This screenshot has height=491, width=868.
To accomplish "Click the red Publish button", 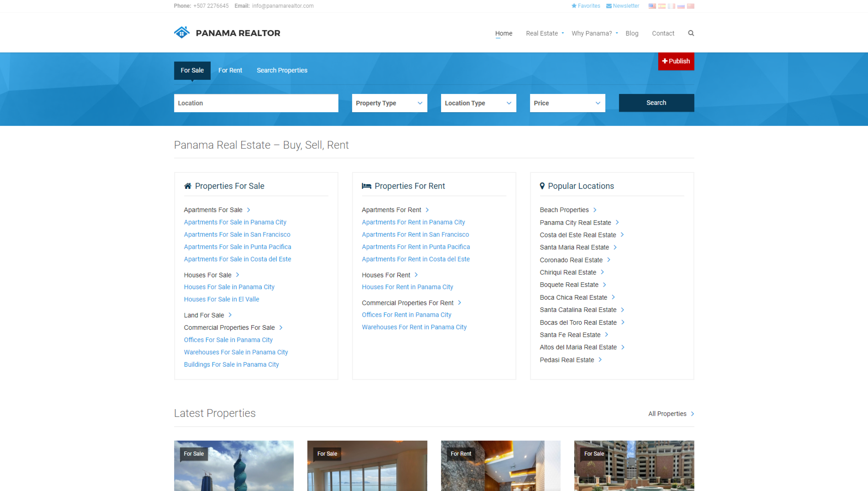I will (676, 61).
